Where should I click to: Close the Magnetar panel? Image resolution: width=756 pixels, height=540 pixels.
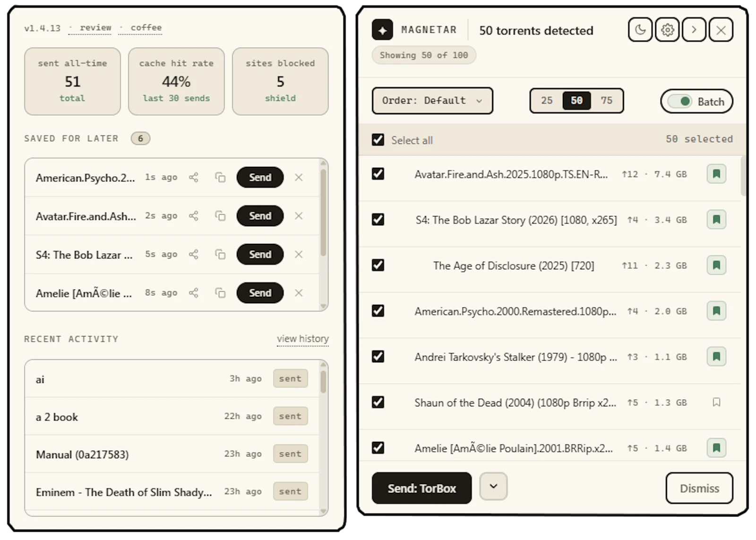coord(721,30)
